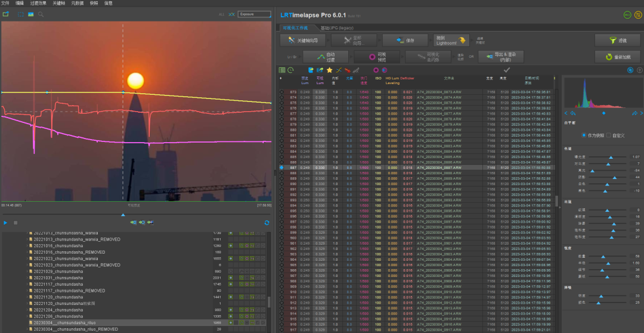The image size is (644, 333).
Task: Click the yellow star rating filter icon
Action: point(329,70)
